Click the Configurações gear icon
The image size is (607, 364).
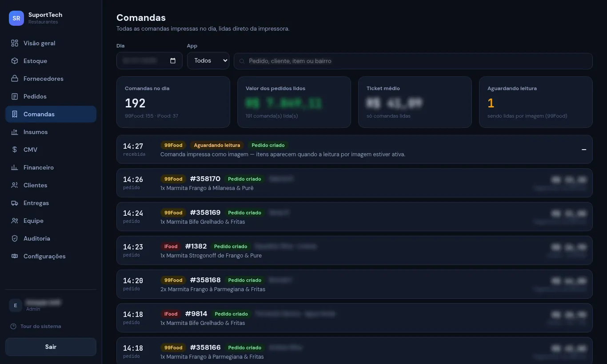[x=15, y=256]
